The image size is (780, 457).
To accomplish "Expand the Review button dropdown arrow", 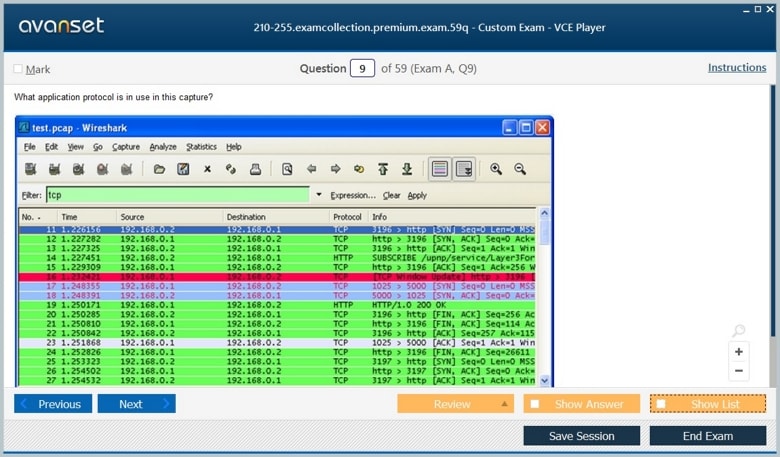I will pos(505,404).
